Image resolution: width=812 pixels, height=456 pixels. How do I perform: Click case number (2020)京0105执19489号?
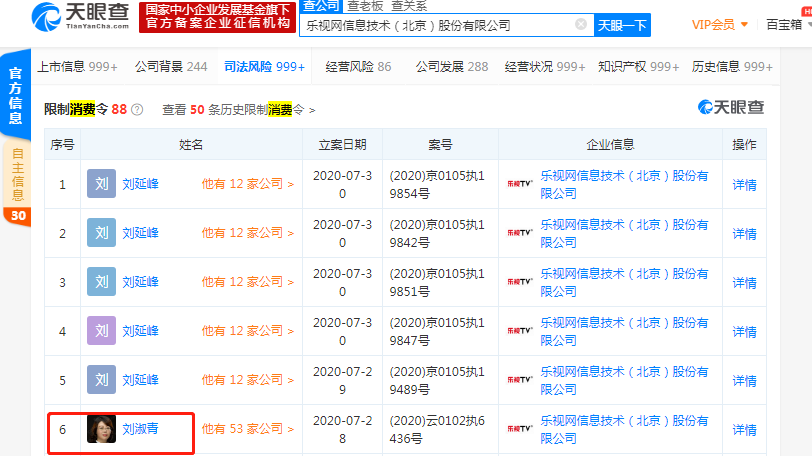click(437, 380)
